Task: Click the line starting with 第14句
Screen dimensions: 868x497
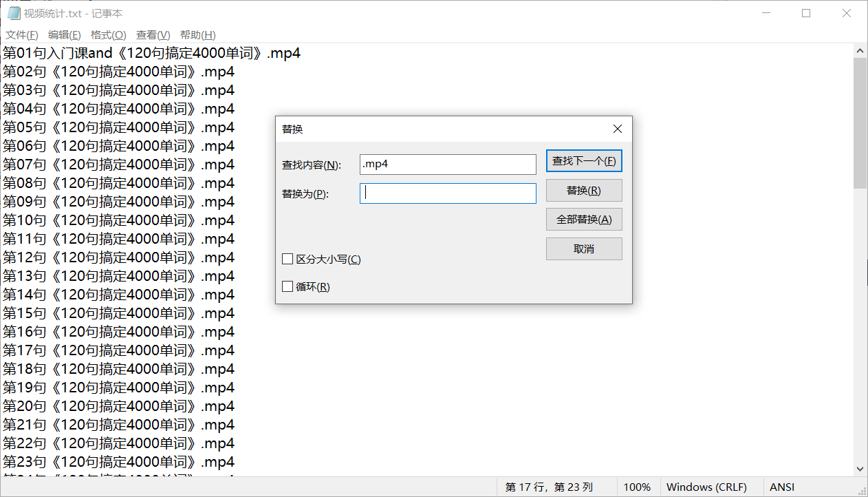Action: coord(118,295)
